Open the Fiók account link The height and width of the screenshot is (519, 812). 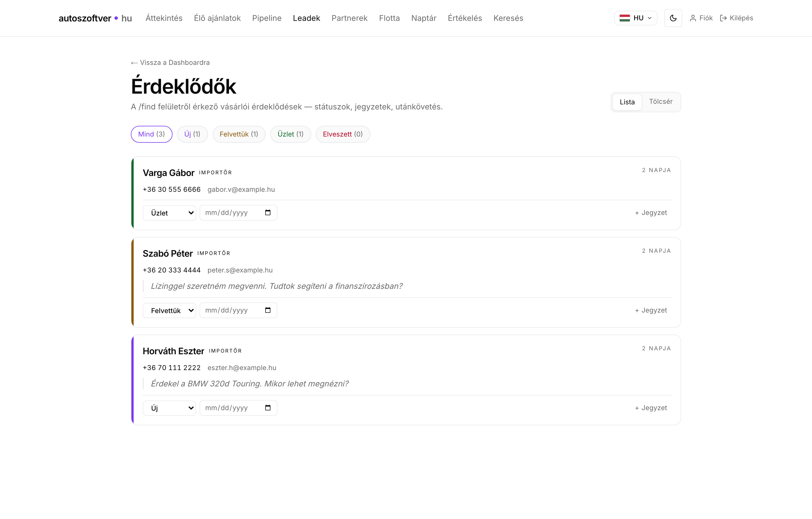pyautogui.click(x=701, y=18)
